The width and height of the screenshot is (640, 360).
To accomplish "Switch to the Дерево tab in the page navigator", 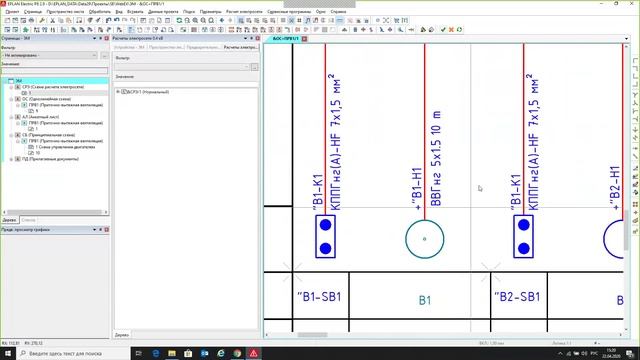I will pos(9,220).
